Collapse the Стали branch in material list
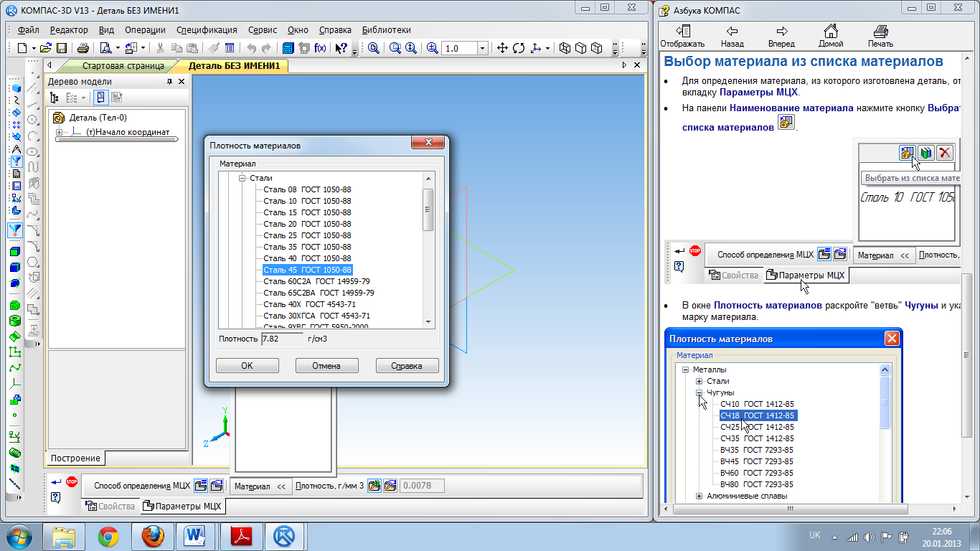 click(242, 178)
